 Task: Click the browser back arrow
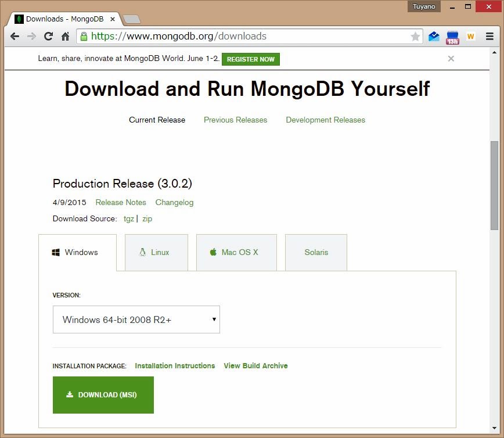[x=15, y=36]
